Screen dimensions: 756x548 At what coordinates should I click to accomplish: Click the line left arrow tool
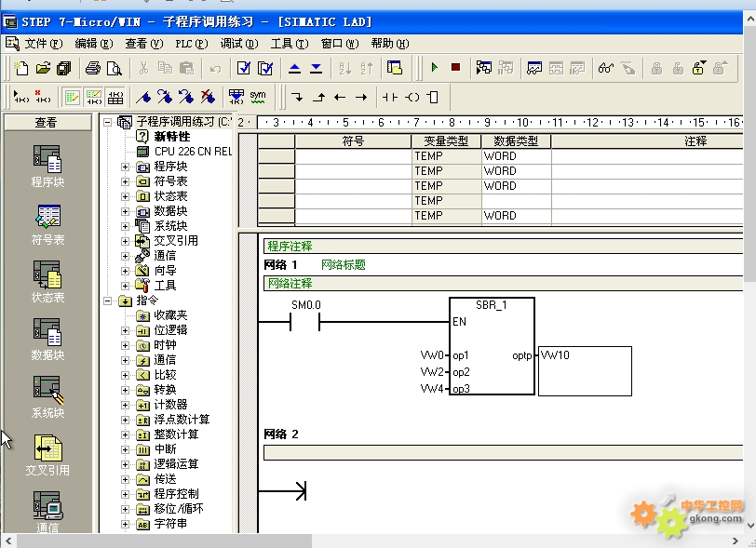340,98
